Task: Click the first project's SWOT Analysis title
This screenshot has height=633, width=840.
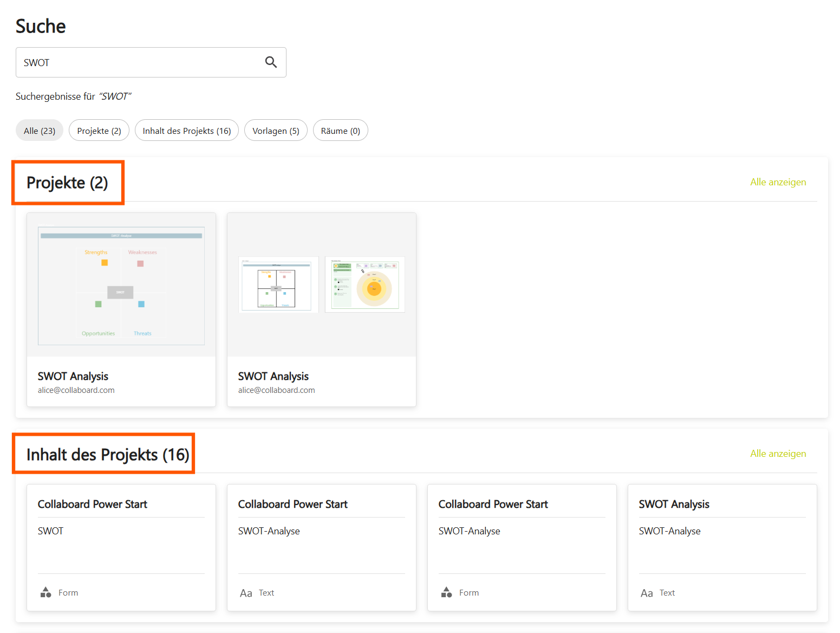Action: pos(73,376)
